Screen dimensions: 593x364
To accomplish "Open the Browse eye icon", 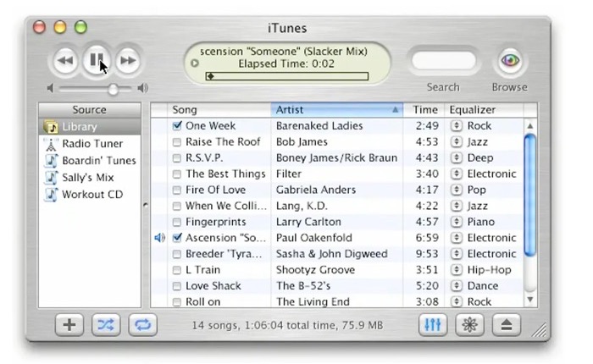I will point(509,61).
